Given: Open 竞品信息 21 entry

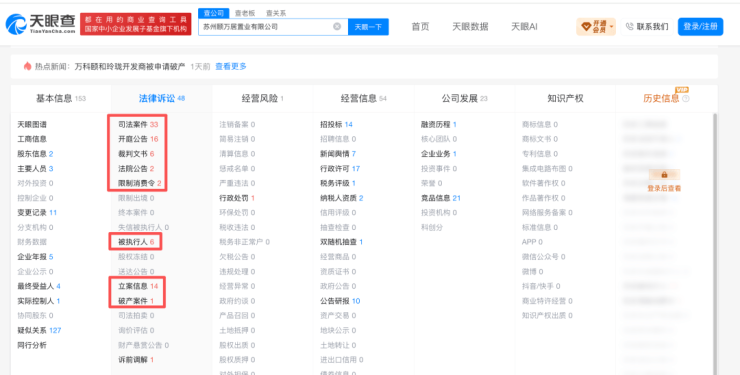Looking at the screenshot, I should [x=441, y=198].
